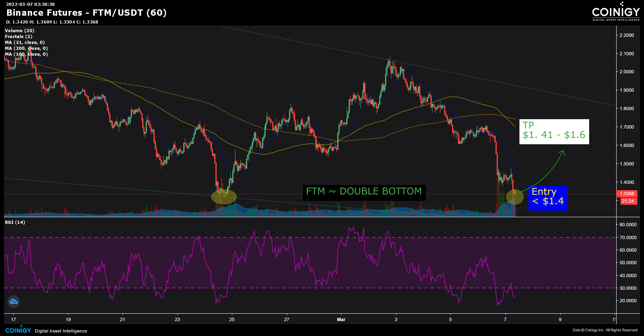Click the 9 date on time axis
The height and width of the screenshot is (336, 644).
pyautogui.click(x=560, y=320)
